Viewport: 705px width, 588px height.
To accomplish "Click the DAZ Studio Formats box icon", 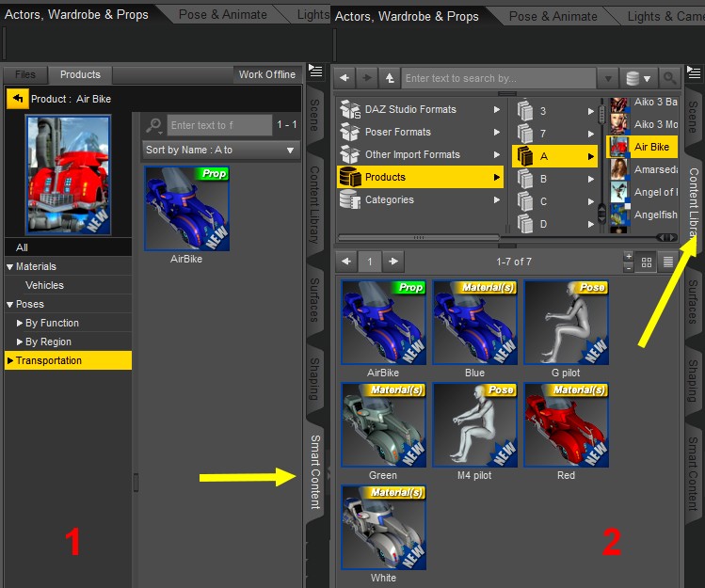I will [350, 109].
